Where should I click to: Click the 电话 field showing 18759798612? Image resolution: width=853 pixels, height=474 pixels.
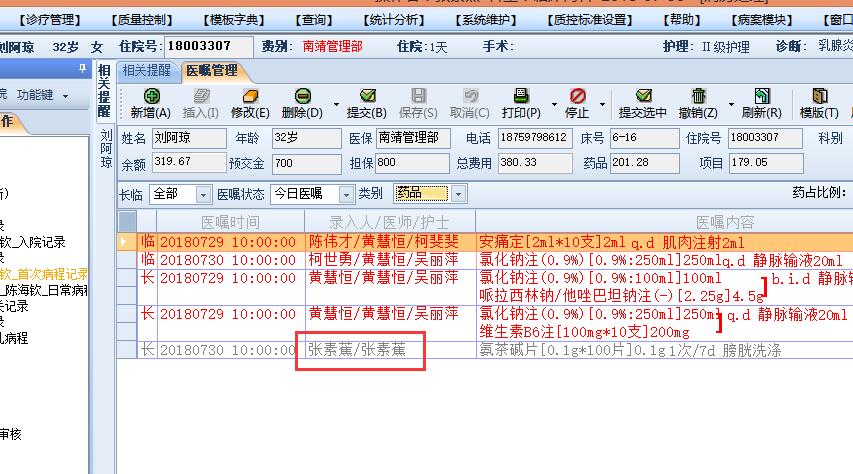coord(535,138)
